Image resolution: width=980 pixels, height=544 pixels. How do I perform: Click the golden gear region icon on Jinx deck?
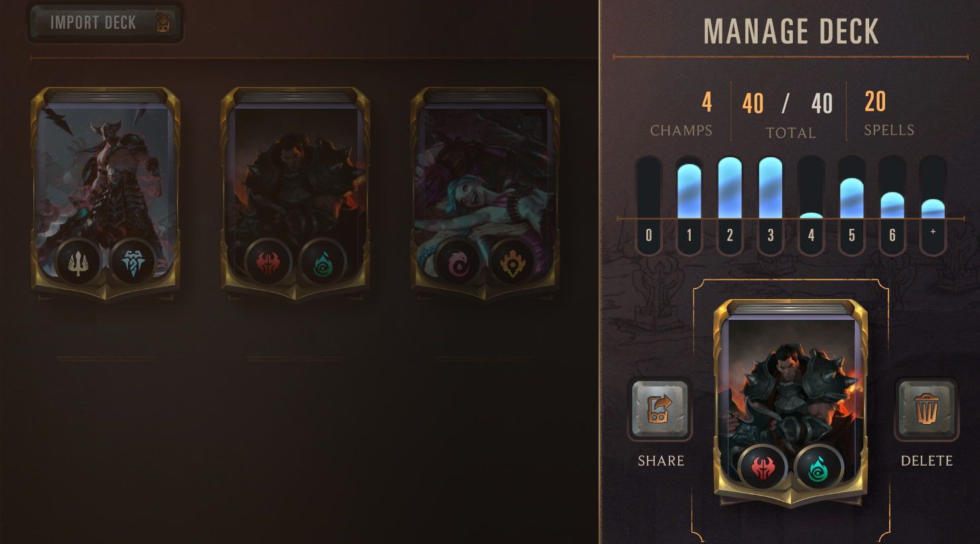[x=512, y=262]
